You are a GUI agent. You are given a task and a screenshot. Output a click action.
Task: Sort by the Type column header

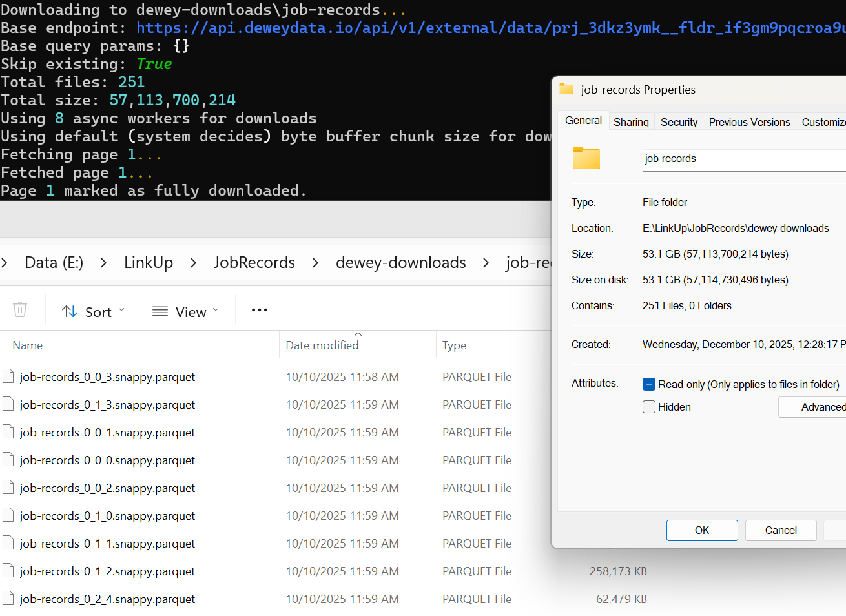pos(454,345)
